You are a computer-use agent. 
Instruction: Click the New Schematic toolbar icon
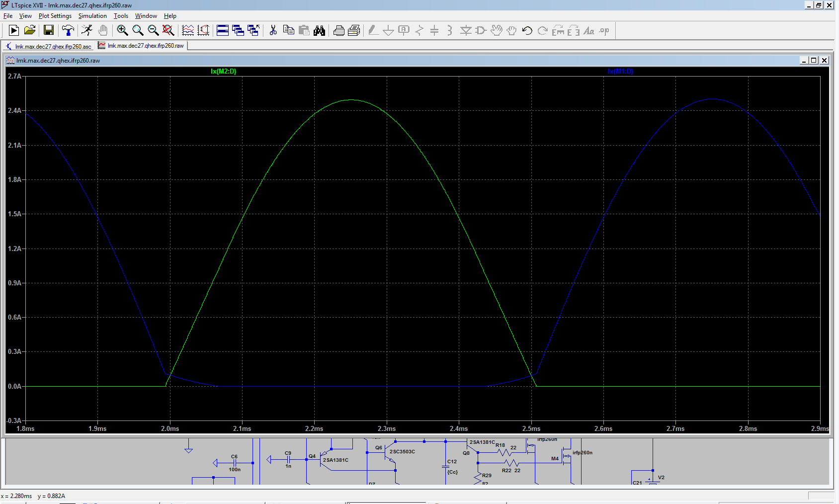coord(14,31)
